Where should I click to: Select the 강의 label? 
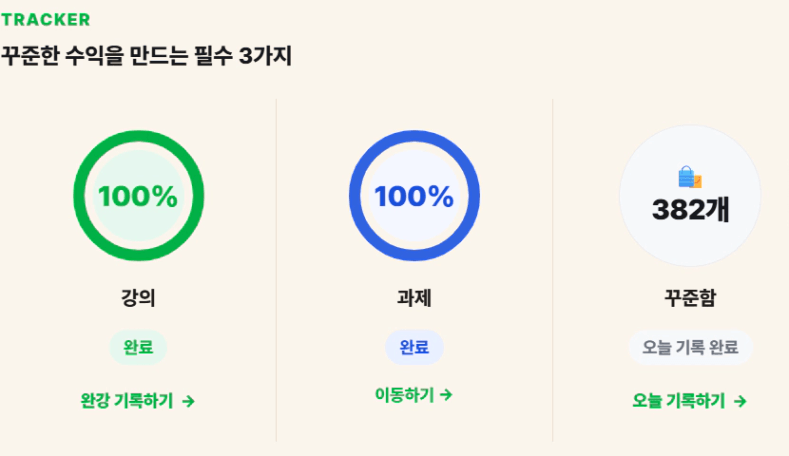click(138, 298)
